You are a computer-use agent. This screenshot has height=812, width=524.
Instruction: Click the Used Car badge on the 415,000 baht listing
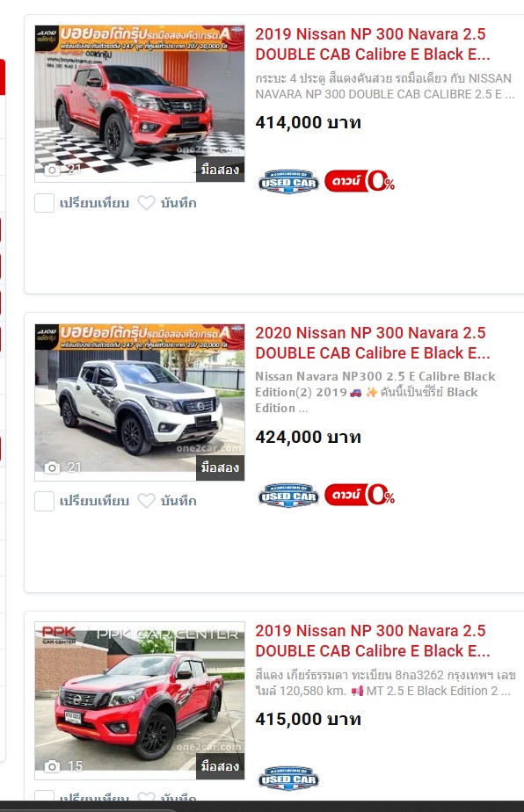tap(288, 778)
